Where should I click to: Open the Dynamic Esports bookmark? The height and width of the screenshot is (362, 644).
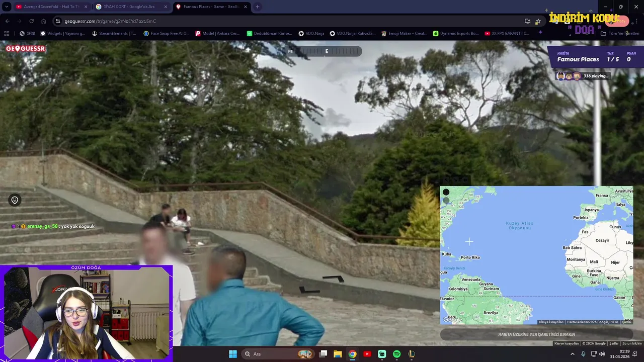[456, 34]
